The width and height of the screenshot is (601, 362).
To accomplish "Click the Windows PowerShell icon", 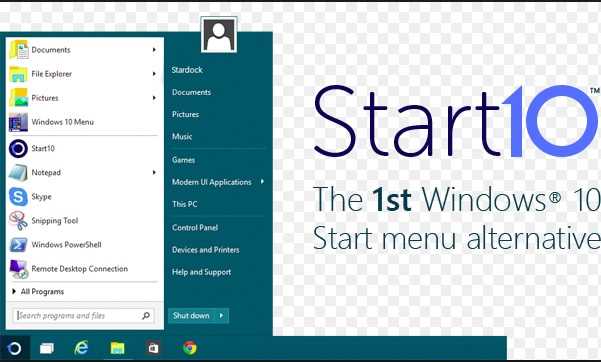I will coord(18,245).
